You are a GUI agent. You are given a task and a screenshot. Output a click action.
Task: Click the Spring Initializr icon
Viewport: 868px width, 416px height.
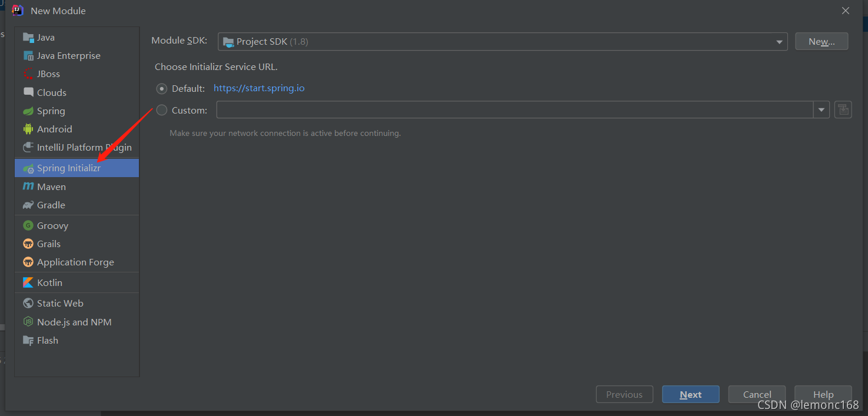tap(28, 168)
